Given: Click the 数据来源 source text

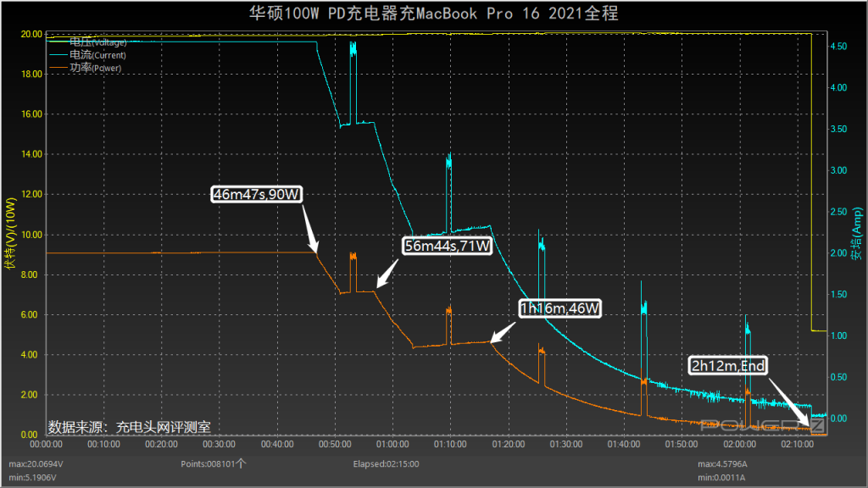Looking at the screenshot, I should click(x=129, y=425).
